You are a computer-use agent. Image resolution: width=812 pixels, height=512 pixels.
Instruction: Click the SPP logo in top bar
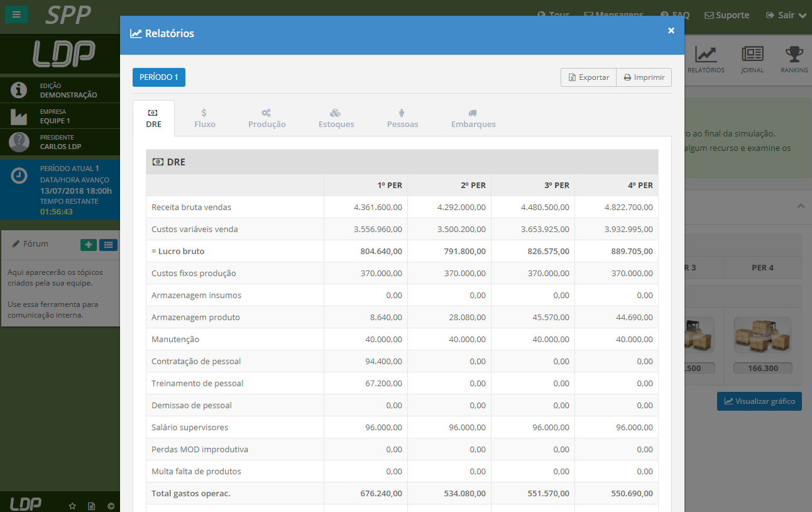pyautogui.click(x=69, y=14)
